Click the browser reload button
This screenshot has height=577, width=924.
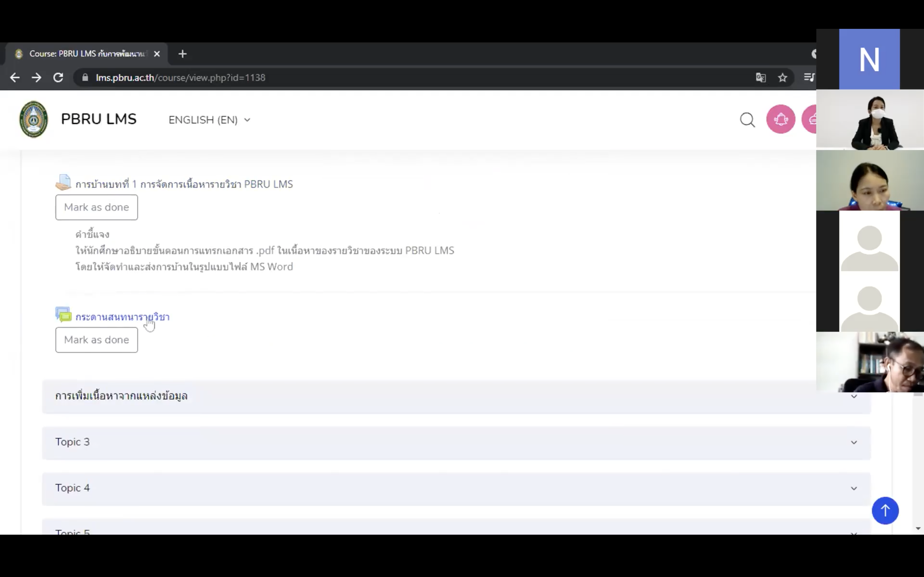[58, 78]
